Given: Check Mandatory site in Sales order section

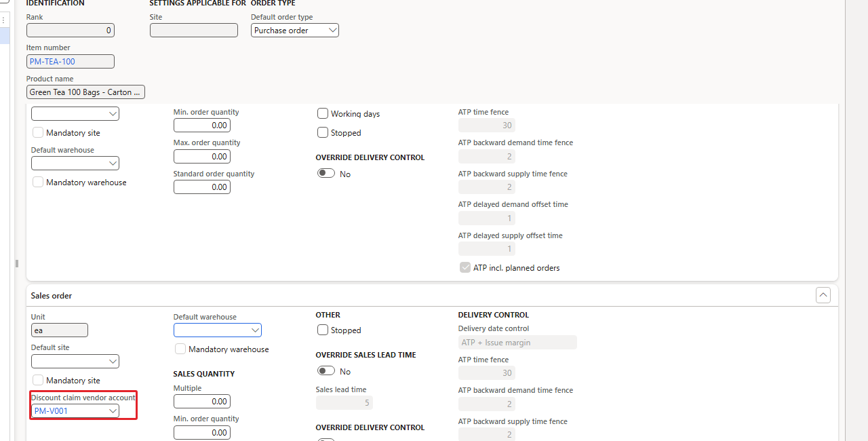Looking at the screenshot, I should tap(38, 380).
